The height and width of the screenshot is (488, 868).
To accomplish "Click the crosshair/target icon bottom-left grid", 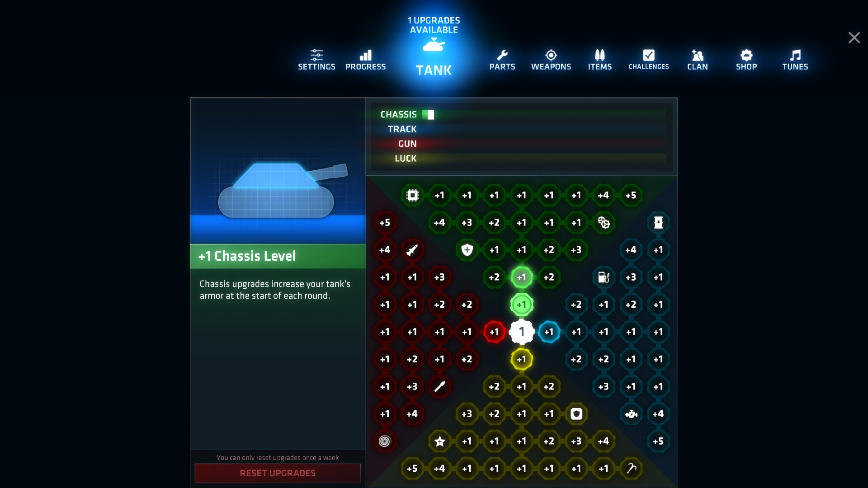I will (385, 441).
